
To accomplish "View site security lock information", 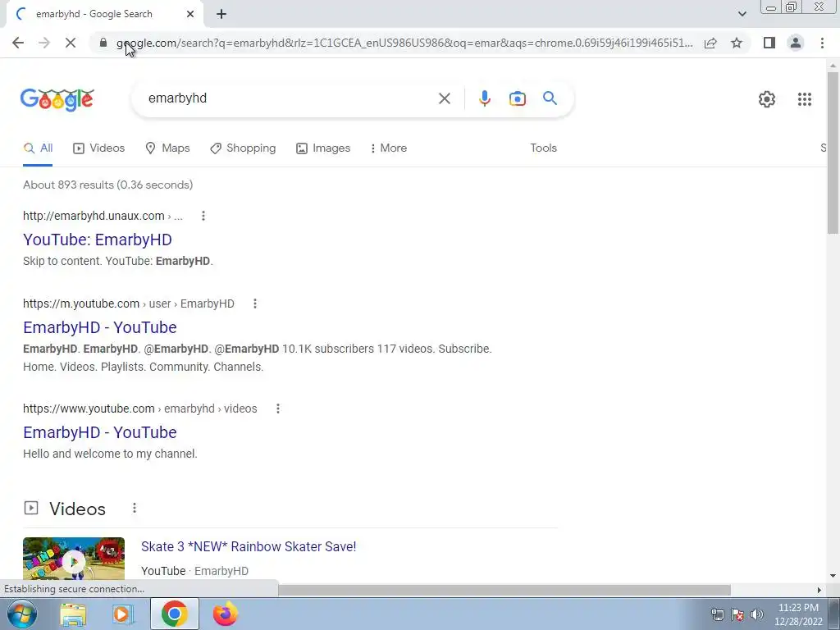I will click(103, 43).
